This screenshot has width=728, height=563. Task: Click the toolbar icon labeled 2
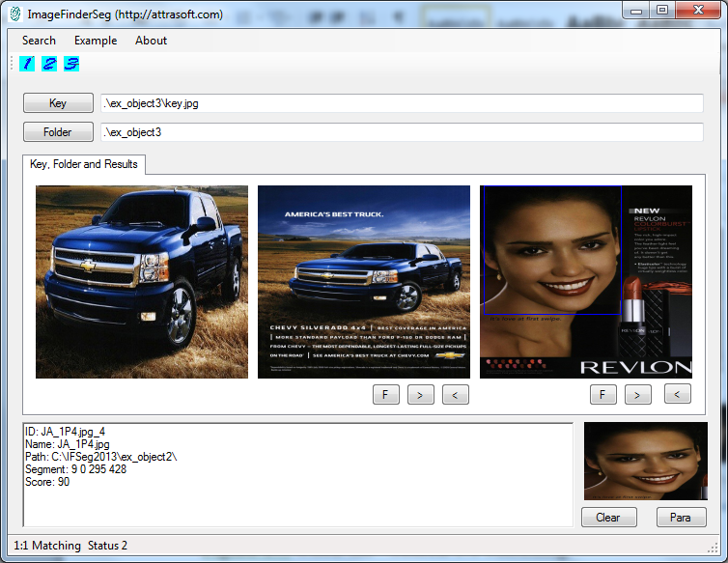tap(49, 64)
